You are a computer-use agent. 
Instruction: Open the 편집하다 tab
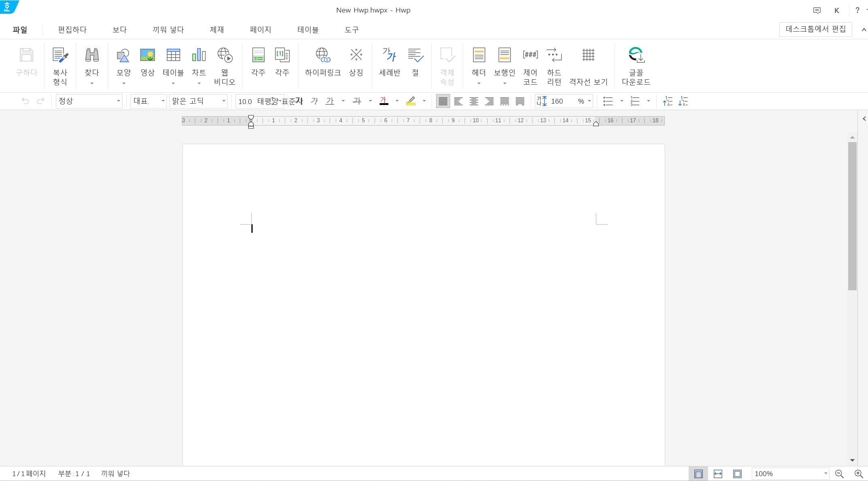(72, 30)
